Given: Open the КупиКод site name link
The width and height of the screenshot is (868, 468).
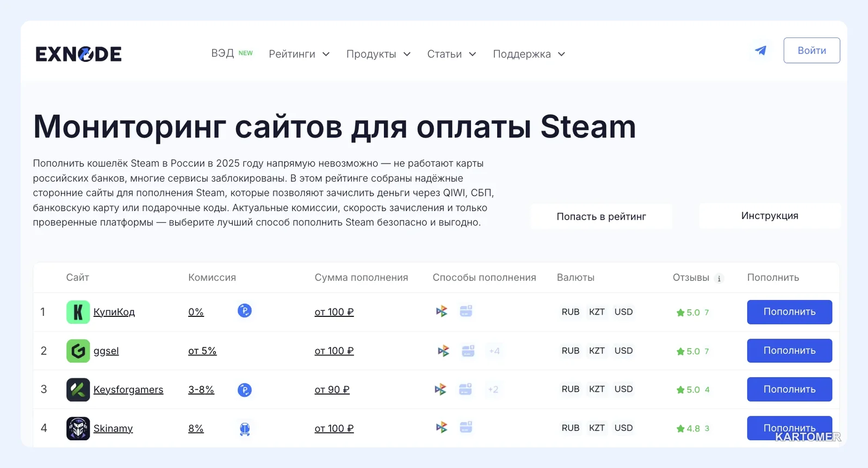Looking at the screenshot, I should tap(114, 312).
